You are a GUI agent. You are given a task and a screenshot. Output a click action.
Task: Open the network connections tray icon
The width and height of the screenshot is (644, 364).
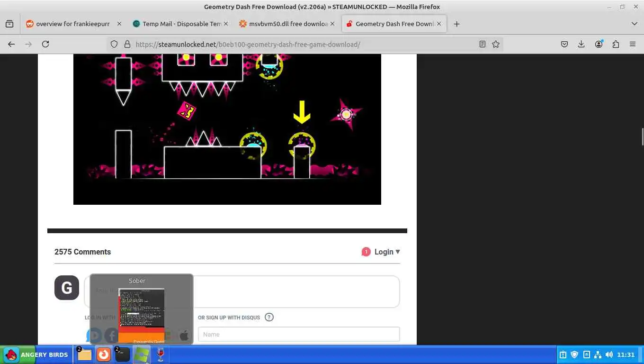click(598, 355)
